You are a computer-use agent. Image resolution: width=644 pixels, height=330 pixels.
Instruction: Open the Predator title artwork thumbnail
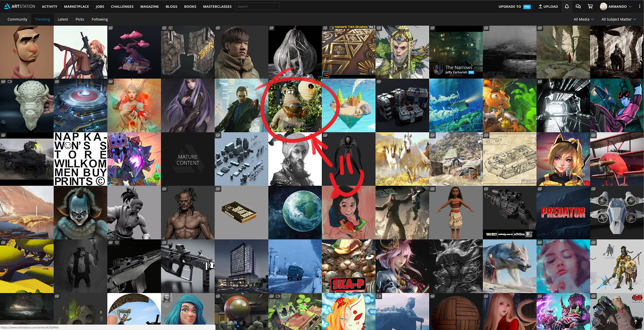pos(563,213)
